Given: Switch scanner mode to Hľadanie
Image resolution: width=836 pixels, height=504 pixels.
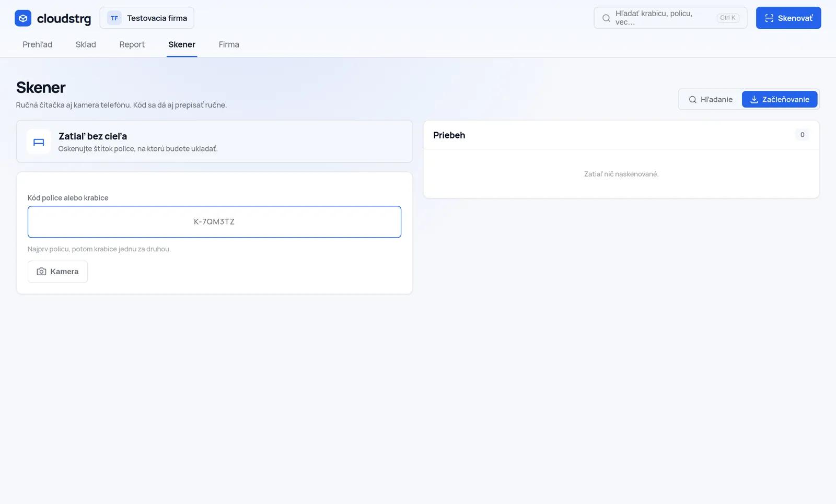Looking at the screenshot, I should (711, 99).
